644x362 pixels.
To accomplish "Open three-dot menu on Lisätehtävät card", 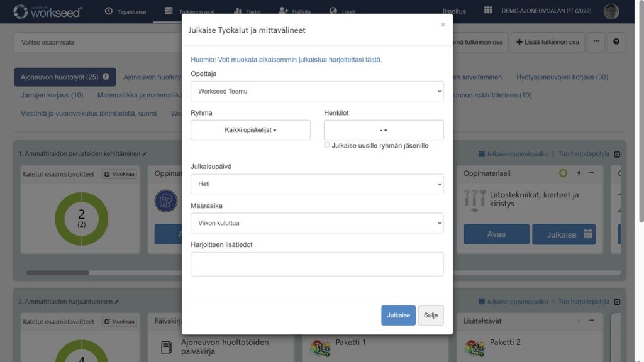I will tap(591, 321).
